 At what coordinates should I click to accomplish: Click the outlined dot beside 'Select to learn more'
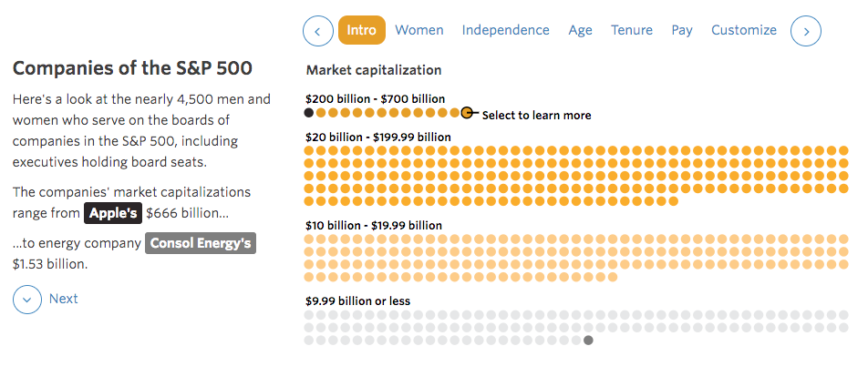tap(467, 113)
